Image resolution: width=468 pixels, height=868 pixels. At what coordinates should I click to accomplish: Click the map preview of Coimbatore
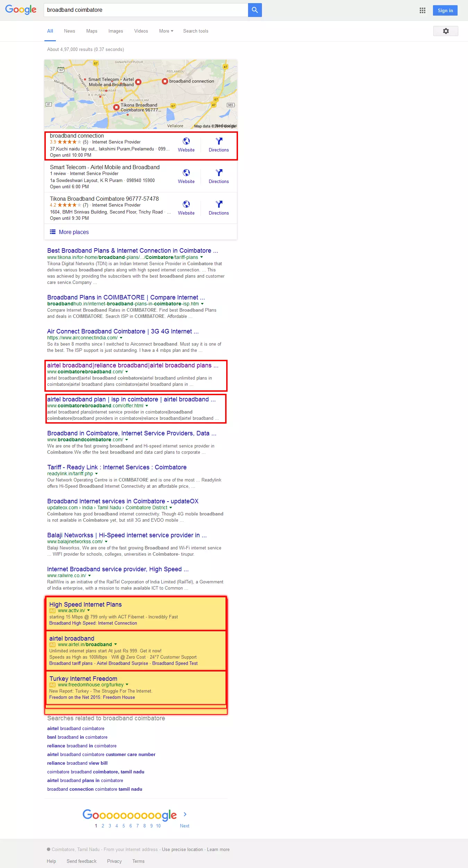coord(141,94)
